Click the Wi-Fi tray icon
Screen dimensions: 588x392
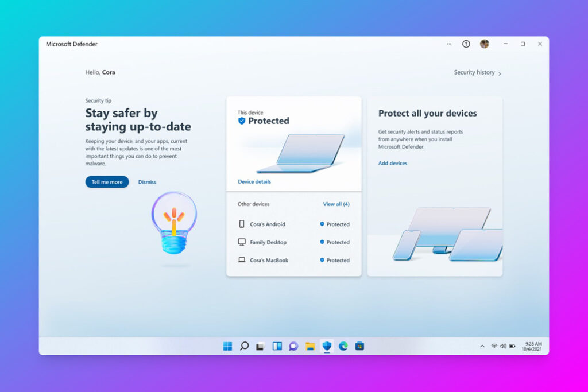(x=494, y=346)
